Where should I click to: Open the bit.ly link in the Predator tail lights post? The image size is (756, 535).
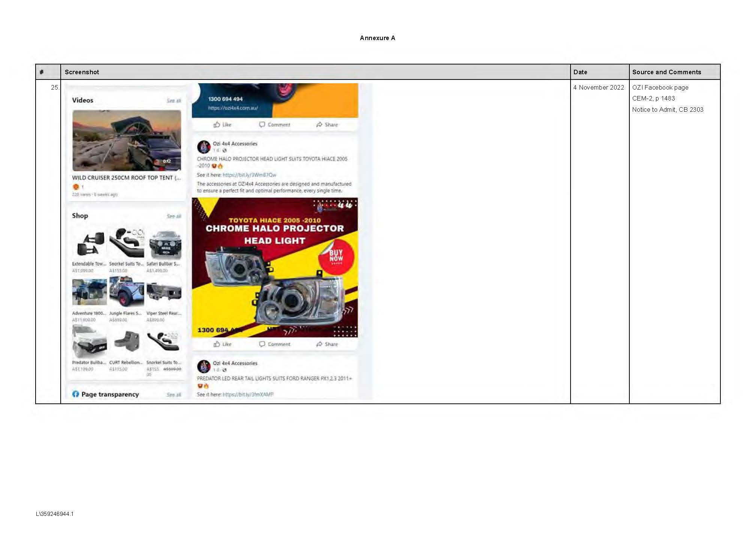(x=248, y=394)
